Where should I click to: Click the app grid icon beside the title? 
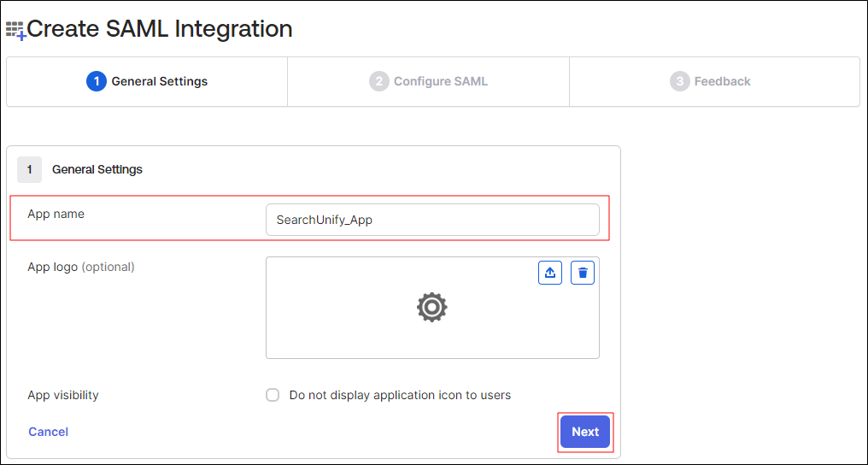point(15,31)
